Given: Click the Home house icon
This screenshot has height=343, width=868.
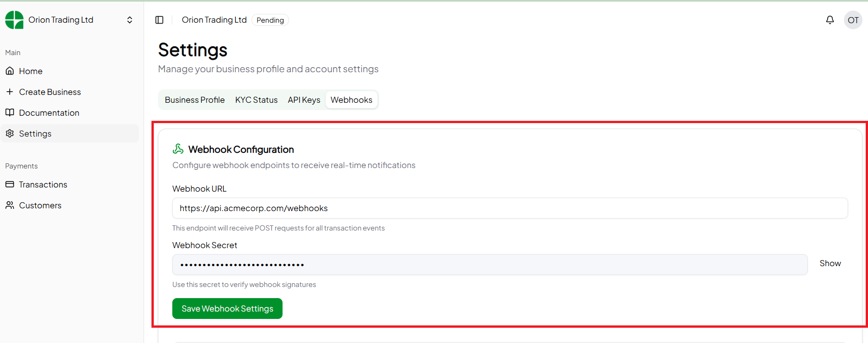Looking at the screenshot, I should [x=10, y=71].
